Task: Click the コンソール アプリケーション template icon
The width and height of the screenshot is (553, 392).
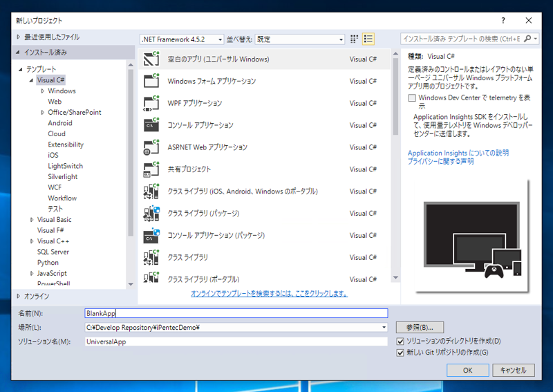Action: pyautogui.click(x=151, y=125)
